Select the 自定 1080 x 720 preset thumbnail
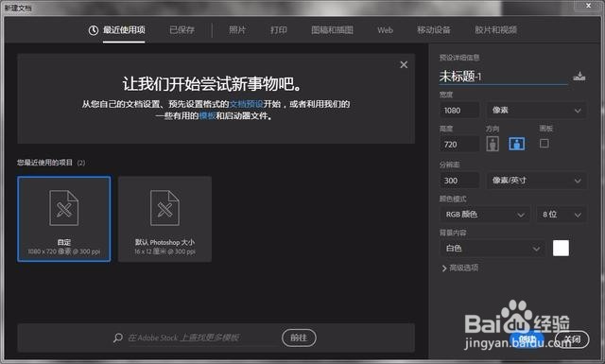Screen dimensions: 605x364 click(64, 218)
